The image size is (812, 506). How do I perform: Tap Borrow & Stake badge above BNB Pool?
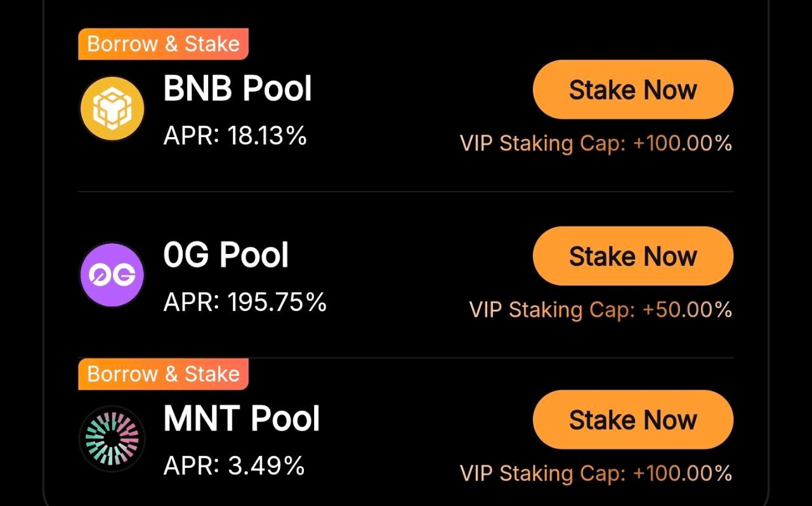click(x=163, y=44)
